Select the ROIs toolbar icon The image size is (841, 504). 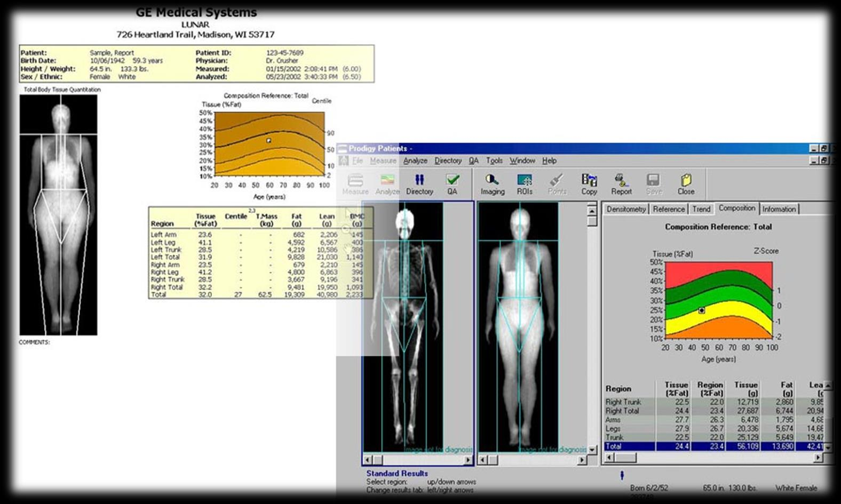coord(525,184)
